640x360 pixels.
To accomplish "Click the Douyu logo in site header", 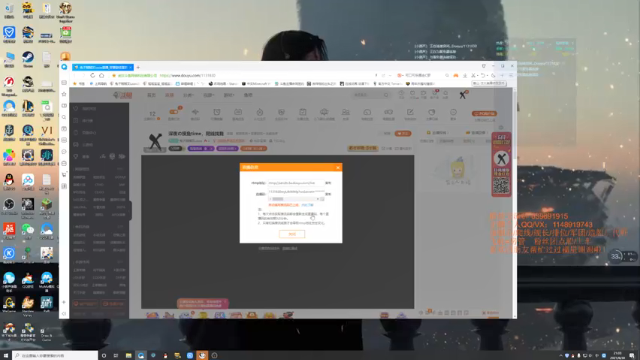I will [x=123, y=95].
